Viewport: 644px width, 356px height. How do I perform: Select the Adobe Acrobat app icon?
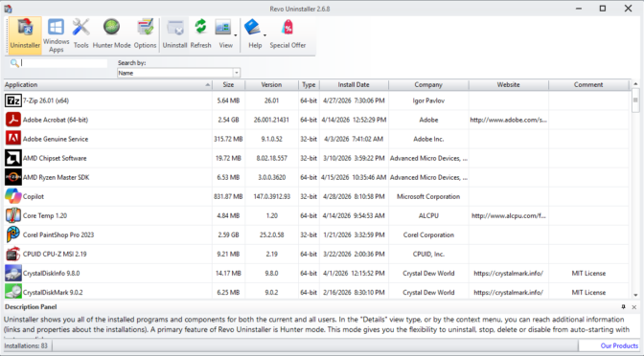click(13, 120)
